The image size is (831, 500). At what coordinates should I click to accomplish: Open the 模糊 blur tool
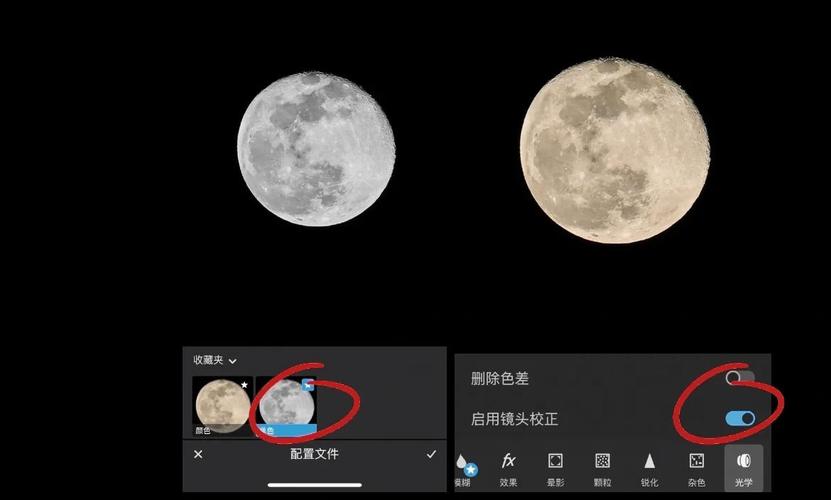[x=463, y=470]
